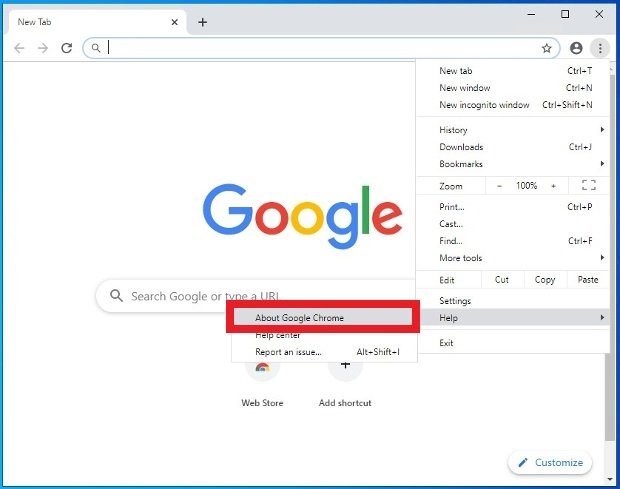Image resolution: width=620 pixels, height=489 pixels.
Task: Click the 100% zoom value
Action: pos(526,186)
